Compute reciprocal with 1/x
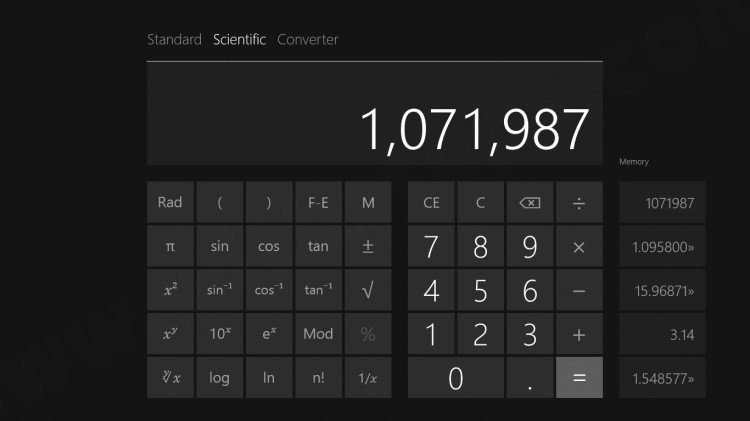The height and width of the screenshot is (421, 750). pyautogui.click(x=368, y=377)
